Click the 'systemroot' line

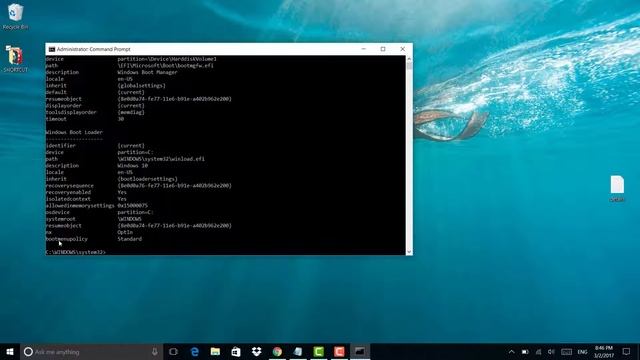point(94,219)
